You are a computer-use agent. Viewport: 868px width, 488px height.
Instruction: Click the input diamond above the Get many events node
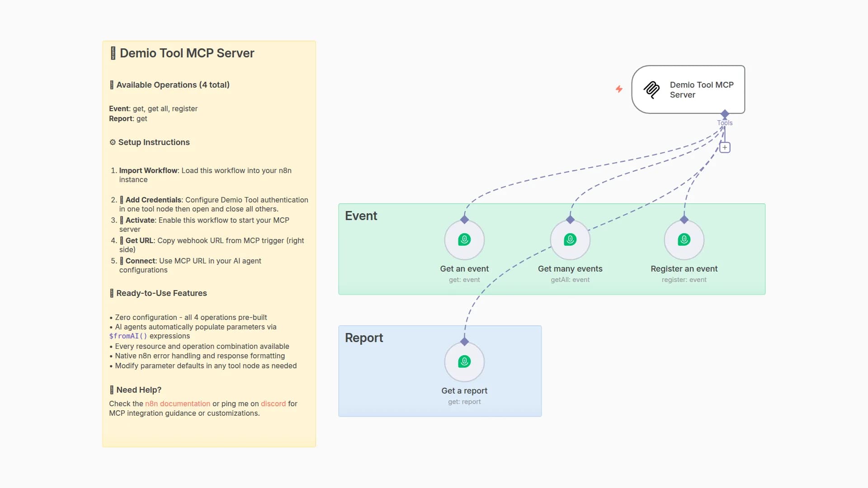click(x=570, y=220)
